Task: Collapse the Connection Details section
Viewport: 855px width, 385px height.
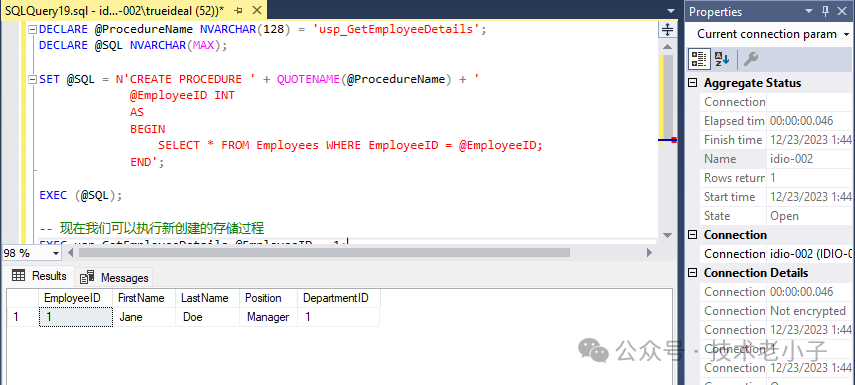Action: 693,273
